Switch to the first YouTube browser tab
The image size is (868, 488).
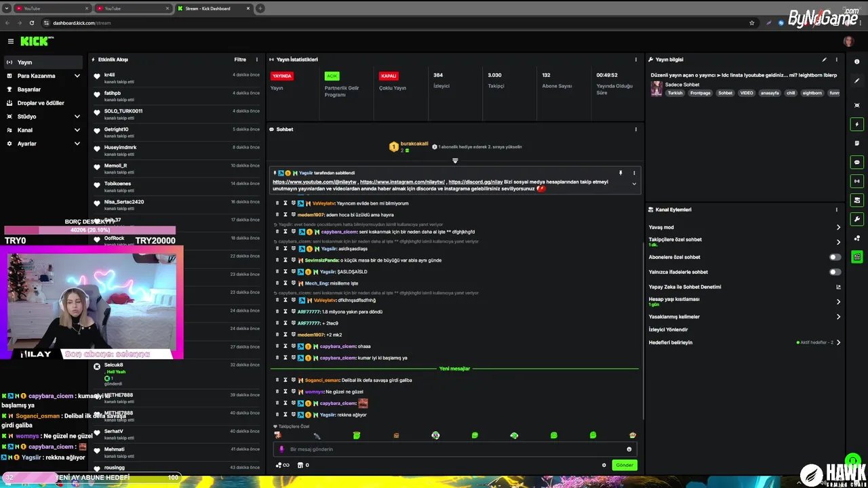52,8
